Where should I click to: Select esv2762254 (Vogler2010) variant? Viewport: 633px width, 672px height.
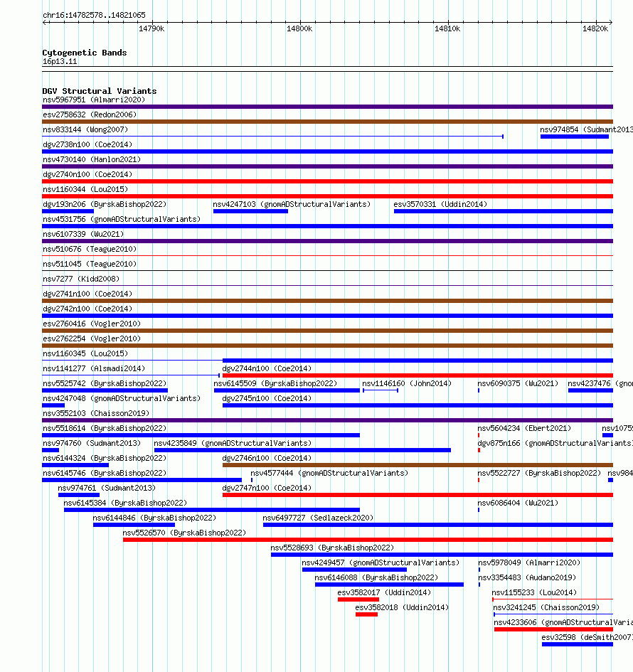92,339
